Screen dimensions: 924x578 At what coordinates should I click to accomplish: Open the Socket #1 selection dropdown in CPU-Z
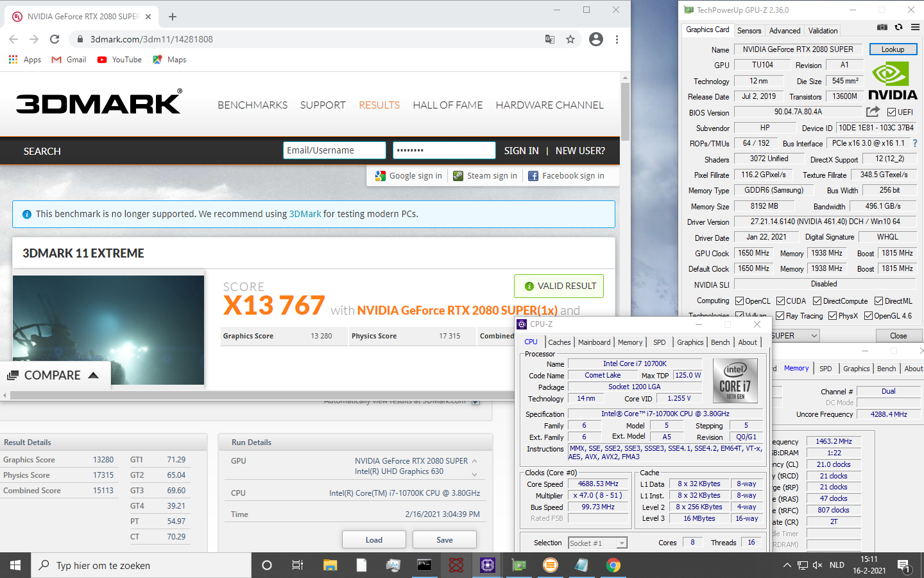pyautogui.click(x=621, y=543)
